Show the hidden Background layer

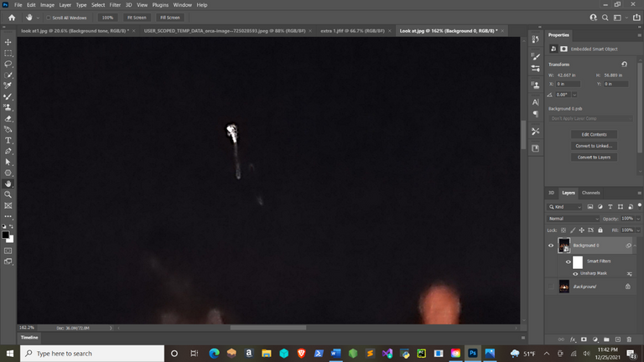pyautogui.click(x=551, y=287)
